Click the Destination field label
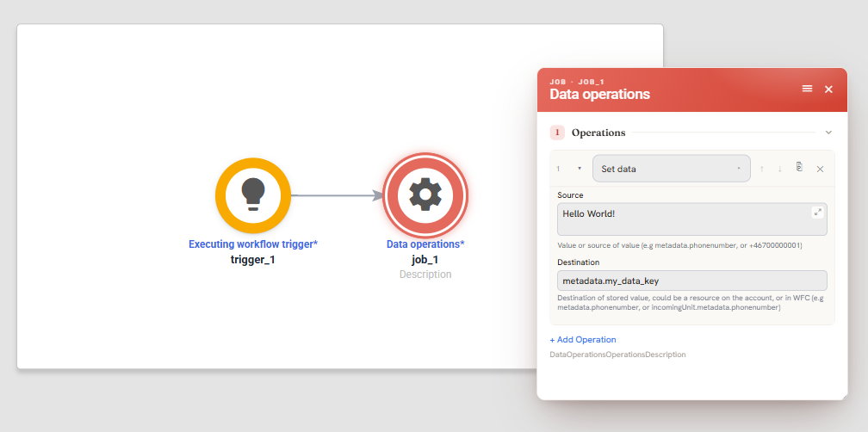 click(x=578, y=262)
